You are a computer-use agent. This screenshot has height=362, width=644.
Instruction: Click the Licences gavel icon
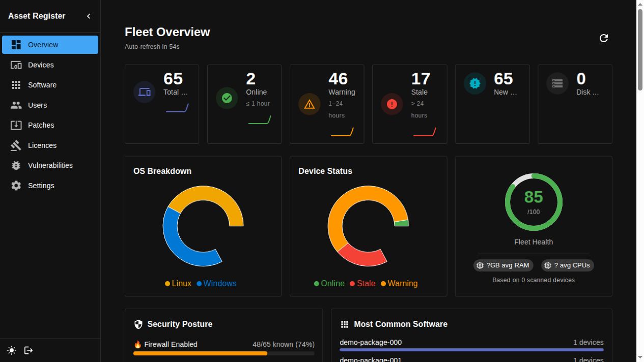click(16, 145)
